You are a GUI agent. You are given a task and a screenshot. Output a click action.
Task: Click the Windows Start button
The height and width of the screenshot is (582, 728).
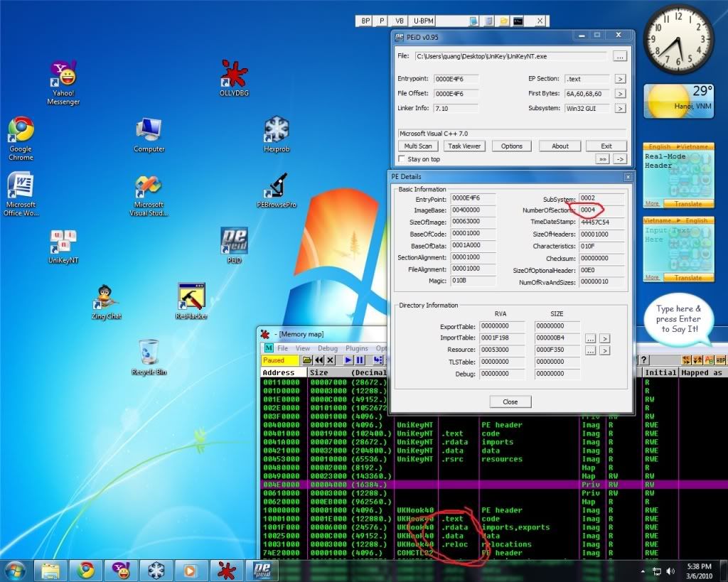pyautogui.click(x=16, y=571)
